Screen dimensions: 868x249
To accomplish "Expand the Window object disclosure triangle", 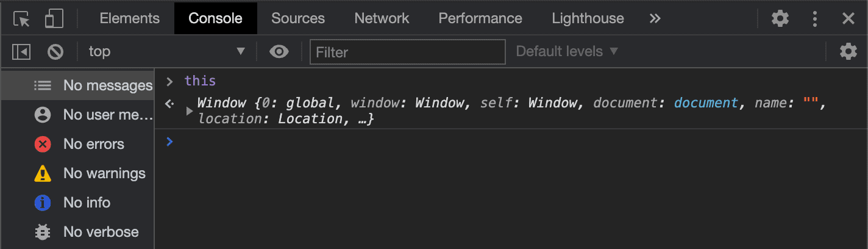I will pos(190,111).
